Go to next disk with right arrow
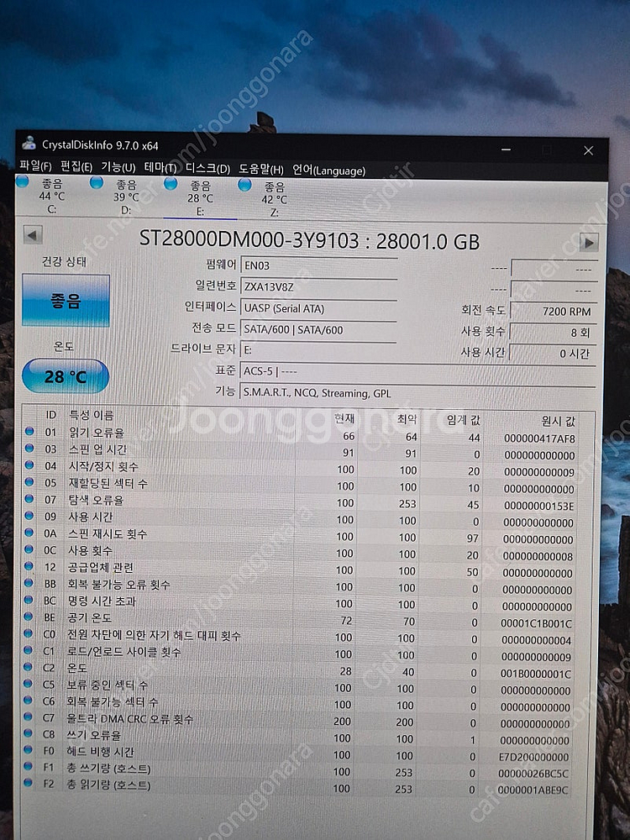 pyautogui.click(x=589, y=243)
